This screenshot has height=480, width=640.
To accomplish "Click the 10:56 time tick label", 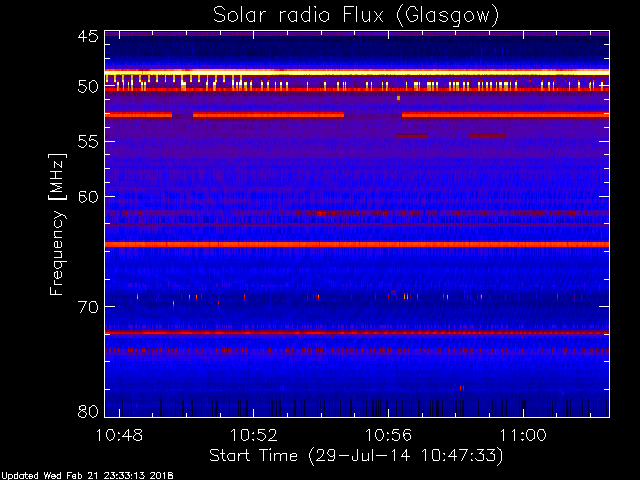I will coord(388,435).
